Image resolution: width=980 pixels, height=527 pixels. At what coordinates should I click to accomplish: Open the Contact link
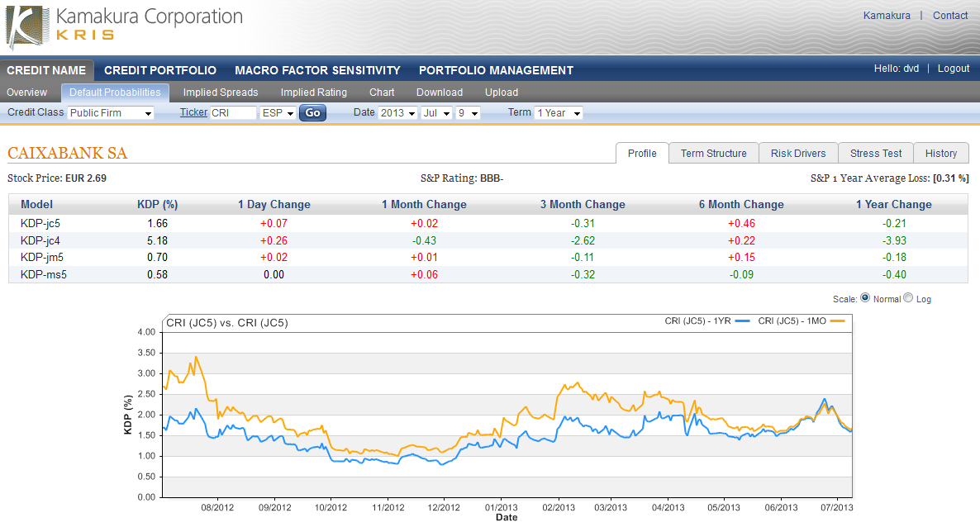point(950,16)
